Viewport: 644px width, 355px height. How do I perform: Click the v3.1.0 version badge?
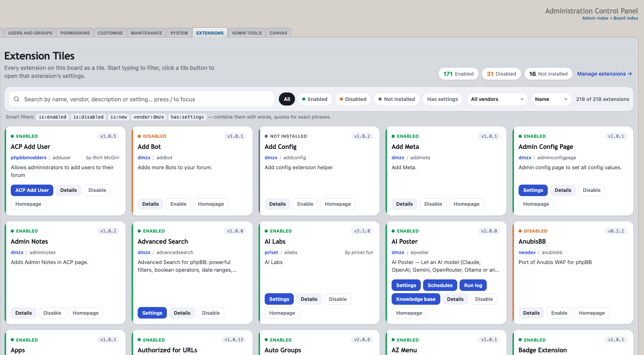362,231
